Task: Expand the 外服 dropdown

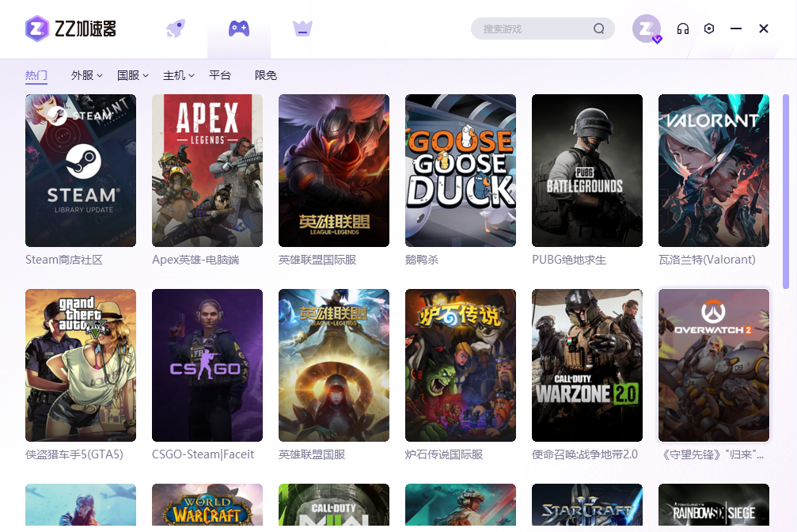Action: pyautogui.click(x=86, y=75)
